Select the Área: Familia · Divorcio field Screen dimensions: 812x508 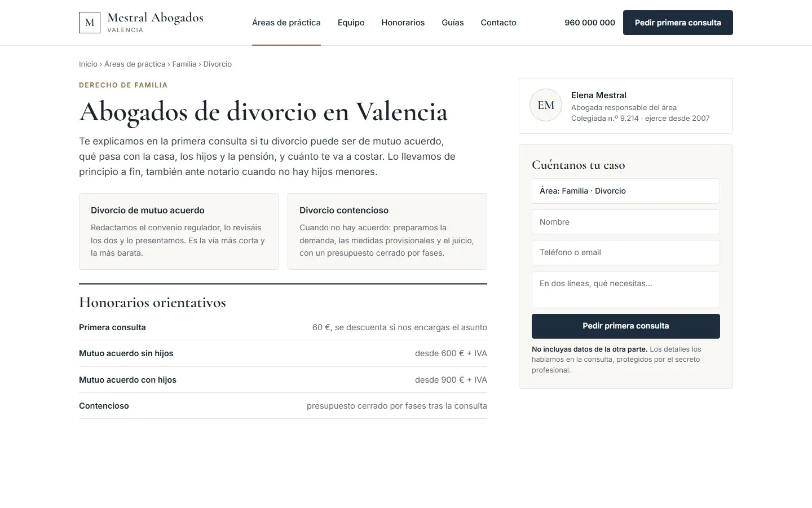(x=626, y=191)
